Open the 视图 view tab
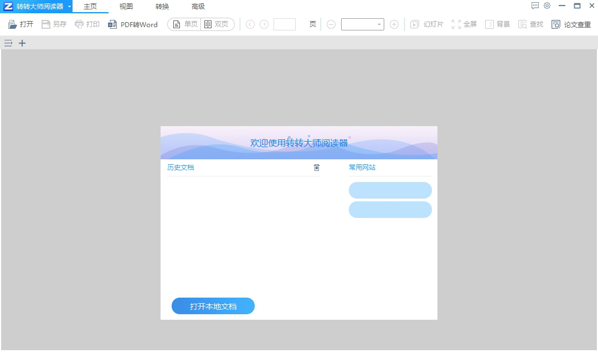The height and width of the screenshot is (364, 598). [126, 7]
